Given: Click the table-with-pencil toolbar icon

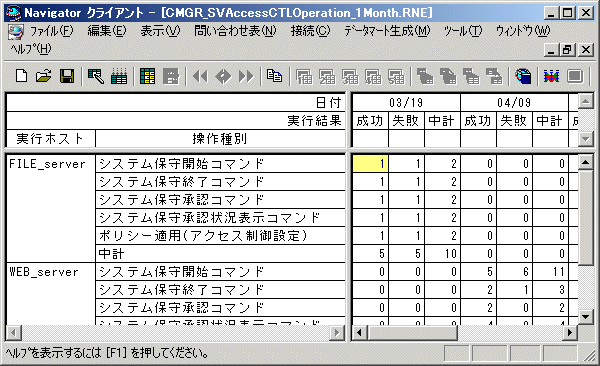Looking at the screenshot, I should (96, 76).
